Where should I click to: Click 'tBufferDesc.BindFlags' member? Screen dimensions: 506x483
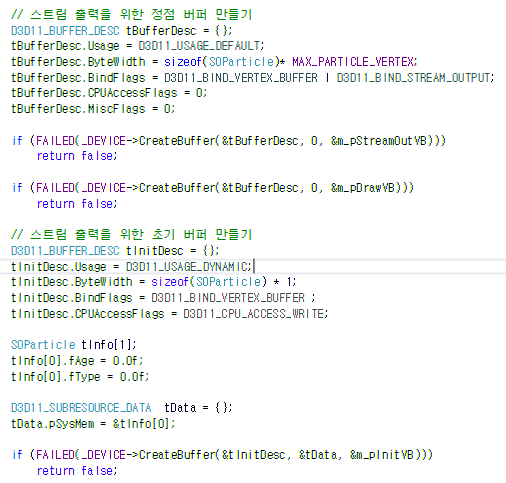[x=78, y=78]
